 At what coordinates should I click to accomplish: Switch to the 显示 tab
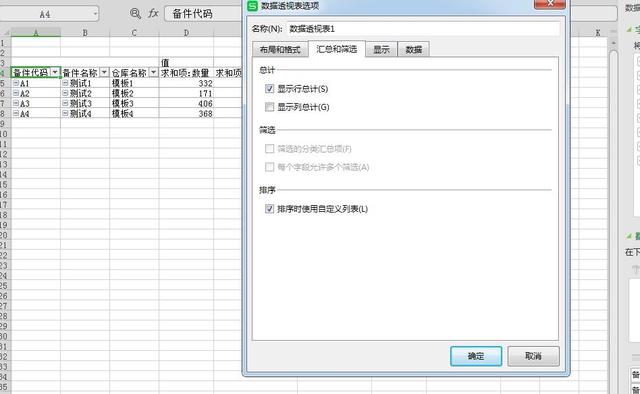pyautogui.click(x=381, y=49)
